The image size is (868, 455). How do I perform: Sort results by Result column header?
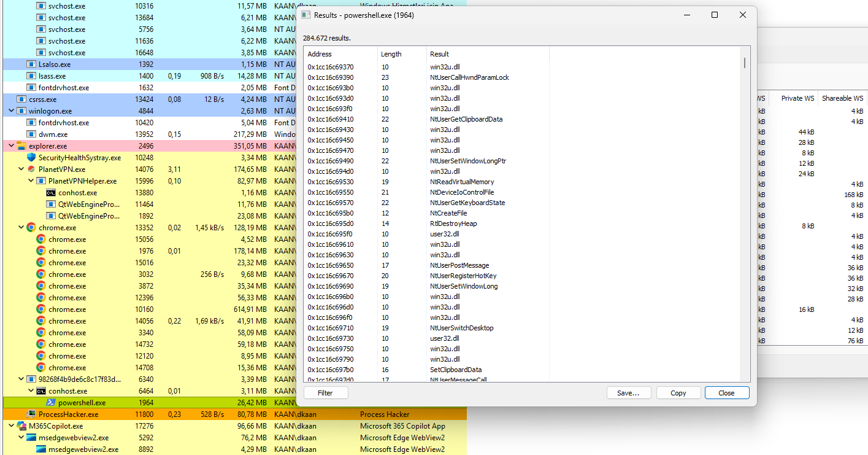pos(488,54)
